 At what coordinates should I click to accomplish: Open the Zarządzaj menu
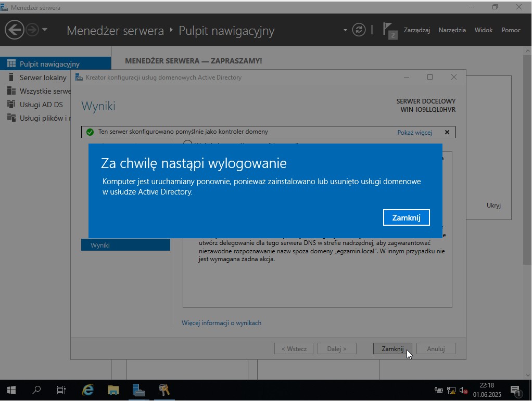click(x=416, y=30)
